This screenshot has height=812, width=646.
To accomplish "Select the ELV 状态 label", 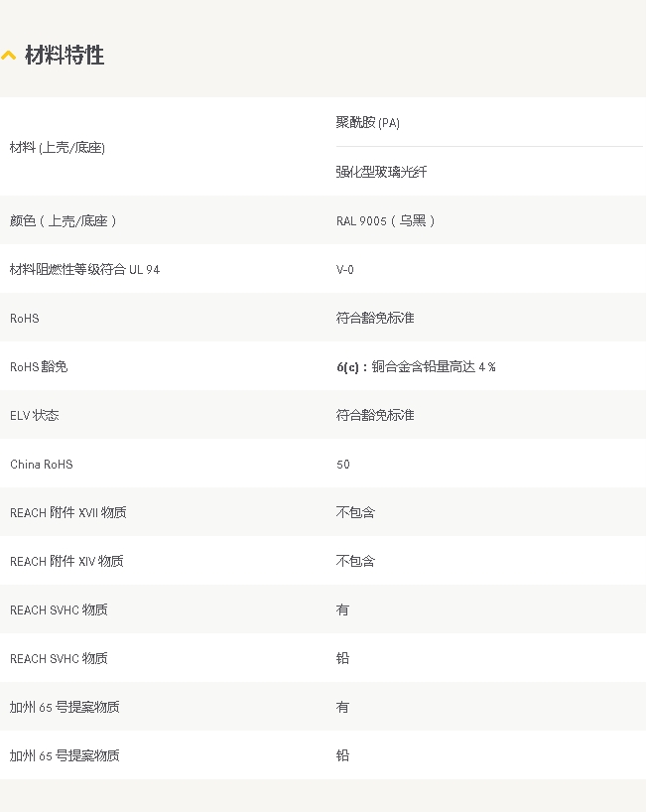I will point(35,415).
